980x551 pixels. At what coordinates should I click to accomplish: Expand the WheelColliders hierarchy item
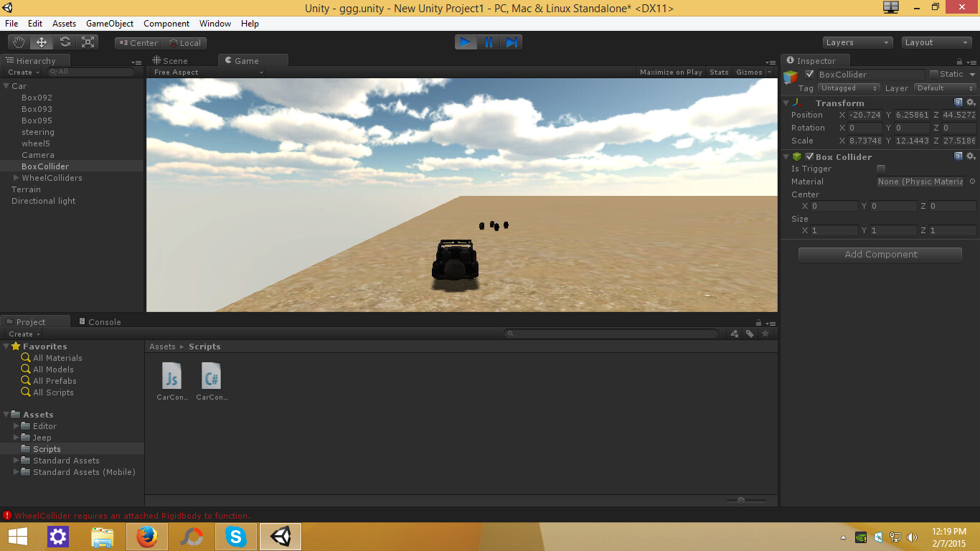coord(16,178)
